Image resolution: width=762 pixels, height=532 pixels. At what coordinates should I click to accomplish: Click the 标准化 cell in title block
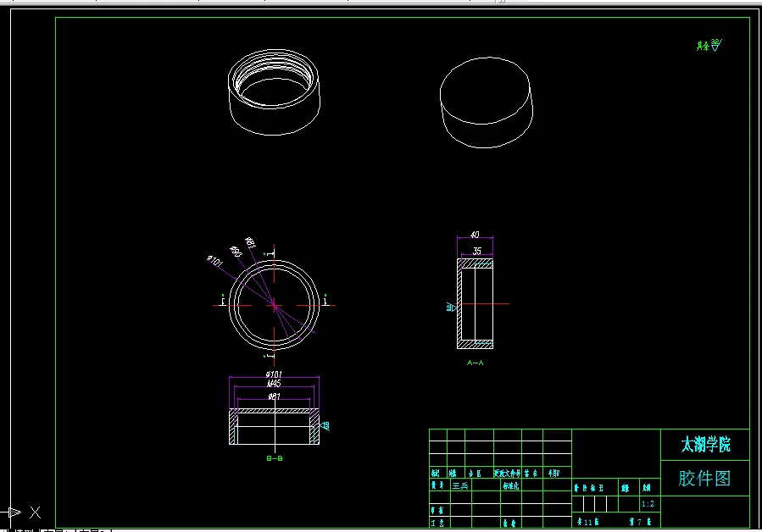tap(511, 485)
